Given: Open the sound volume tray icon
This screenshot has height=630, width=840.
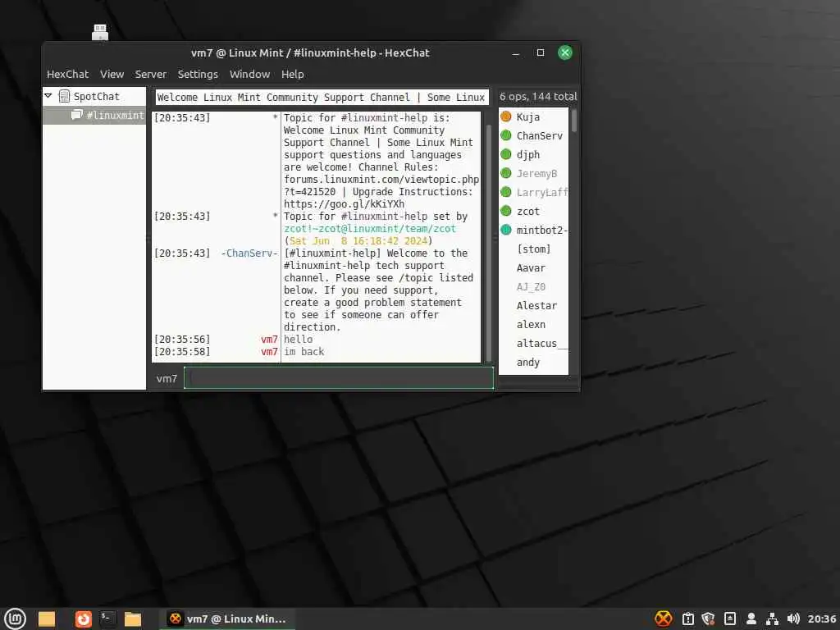Looking at the screenshot, I should pos(793,619).
